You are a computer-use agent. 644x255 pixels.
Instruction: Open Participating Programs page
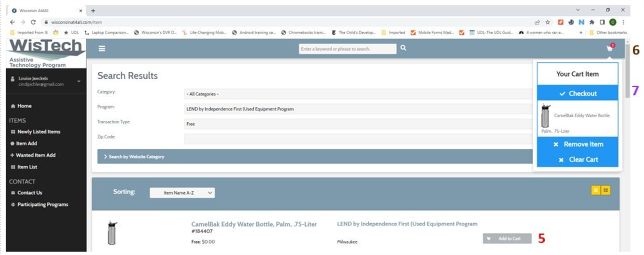[39, 204]
